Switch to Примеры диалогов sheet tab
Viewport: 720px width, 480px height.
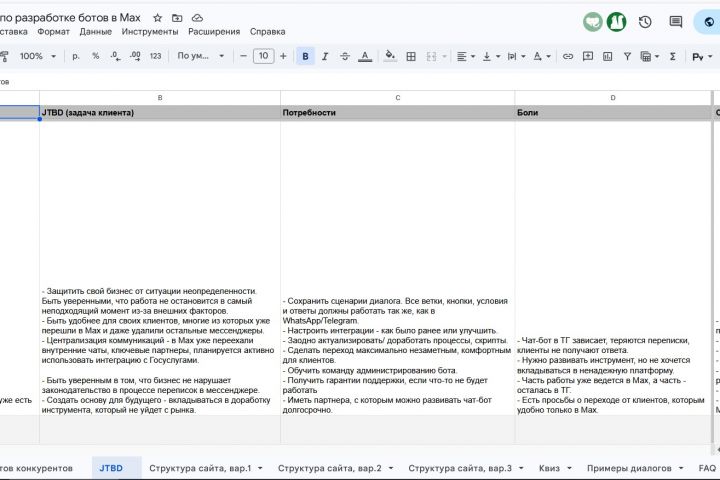(629, 468)
